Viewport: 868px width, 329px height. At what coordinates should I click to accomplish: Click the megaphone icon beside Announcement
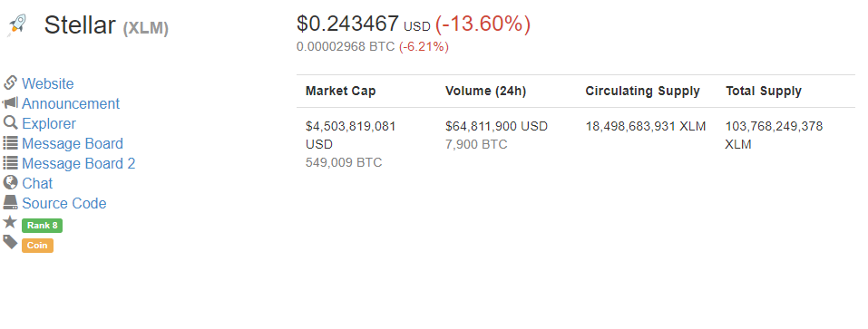pyautogui.click(x=10, y=102)
